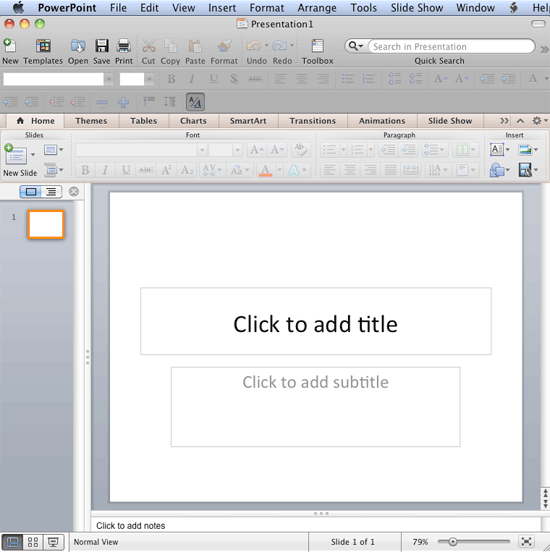Collapse the ribbon with the caret
Image resolution: width=550 pixels, height=552 pixels.
coord(520,121)
